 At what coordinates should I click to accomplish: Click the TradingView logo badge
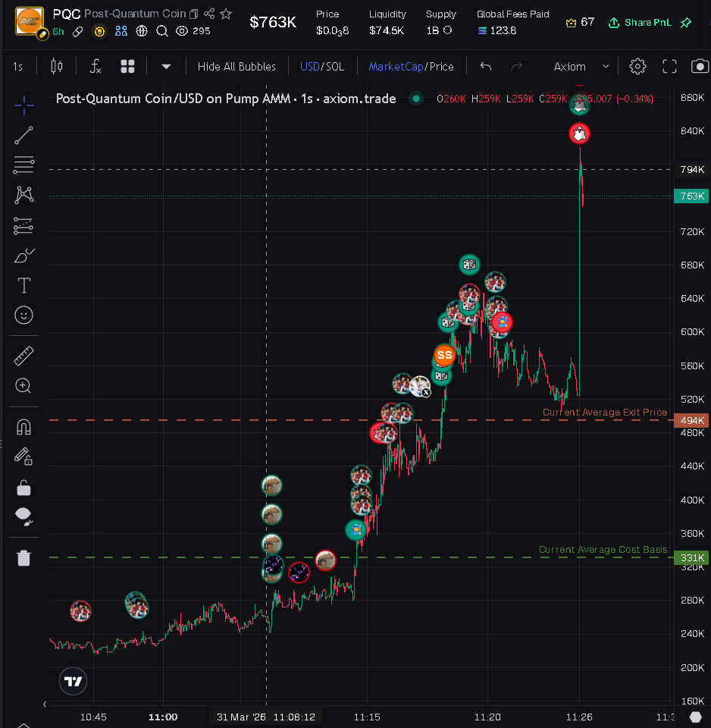(x=73, y=681)
